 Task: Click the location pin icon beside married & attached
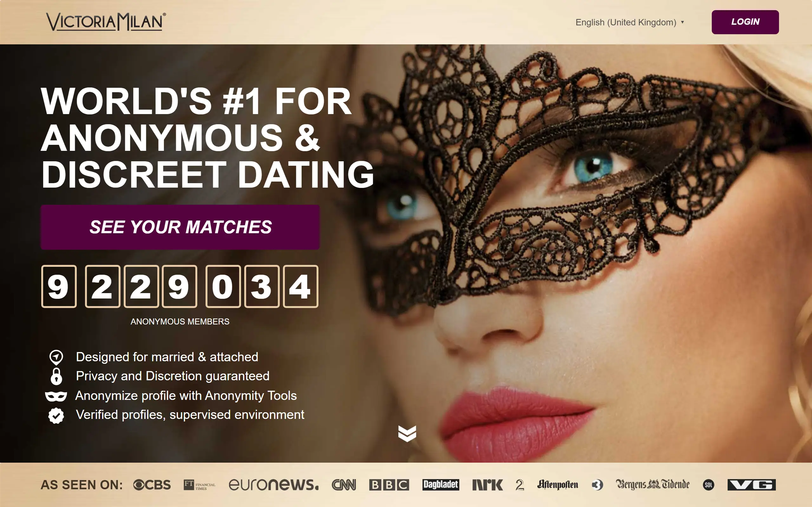[56, 357]
